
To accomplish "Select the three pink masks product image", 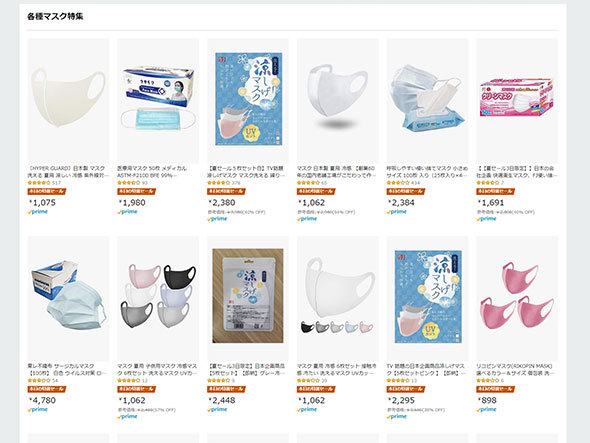I will (x=517, y=298).
